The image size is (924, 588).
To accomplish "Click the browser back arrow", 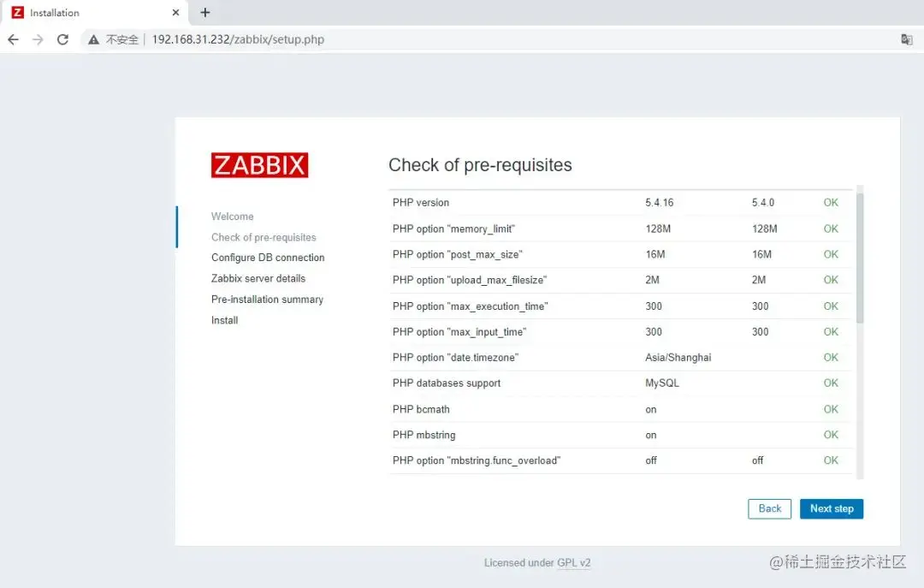I will point(13,39).
